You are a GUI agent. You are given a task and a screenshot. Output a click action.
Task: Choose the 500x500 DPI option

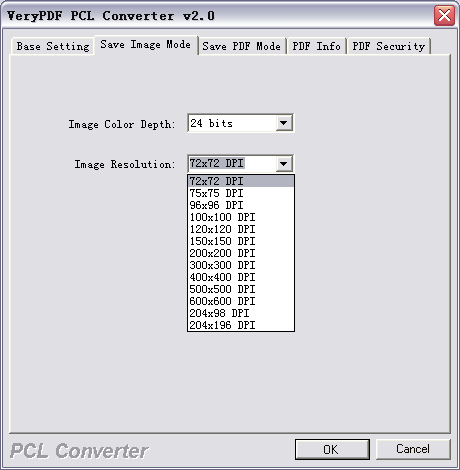click(241, 289)
